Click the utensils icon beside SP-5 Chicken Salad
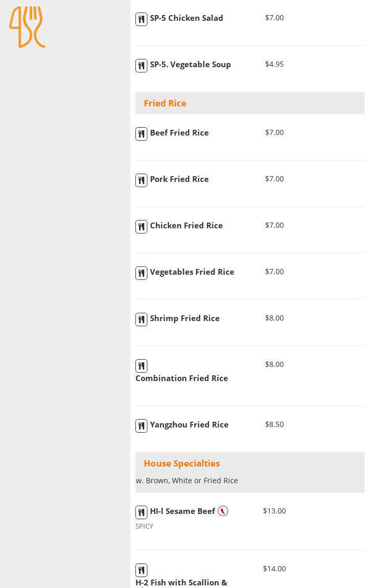This screenshot has height=588, width=375. 141,19
